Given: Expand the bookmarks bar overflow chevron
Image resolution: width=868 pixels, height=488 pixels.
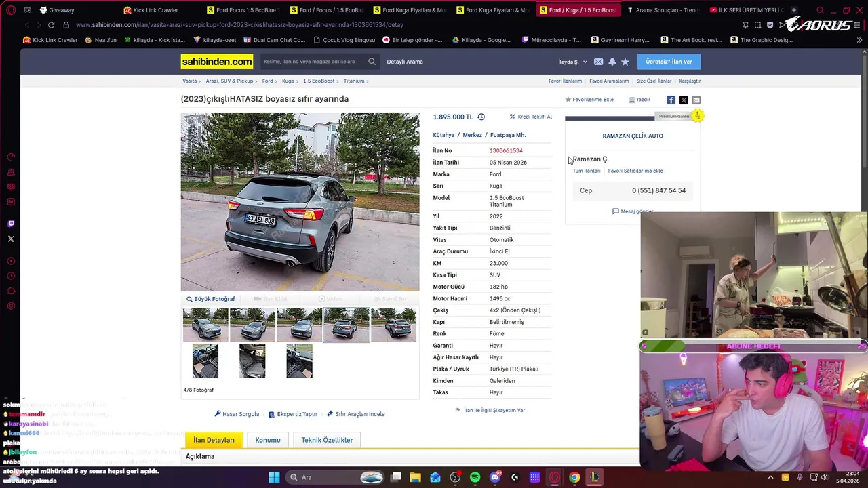Looking at the screenshot, I should 860,40.
